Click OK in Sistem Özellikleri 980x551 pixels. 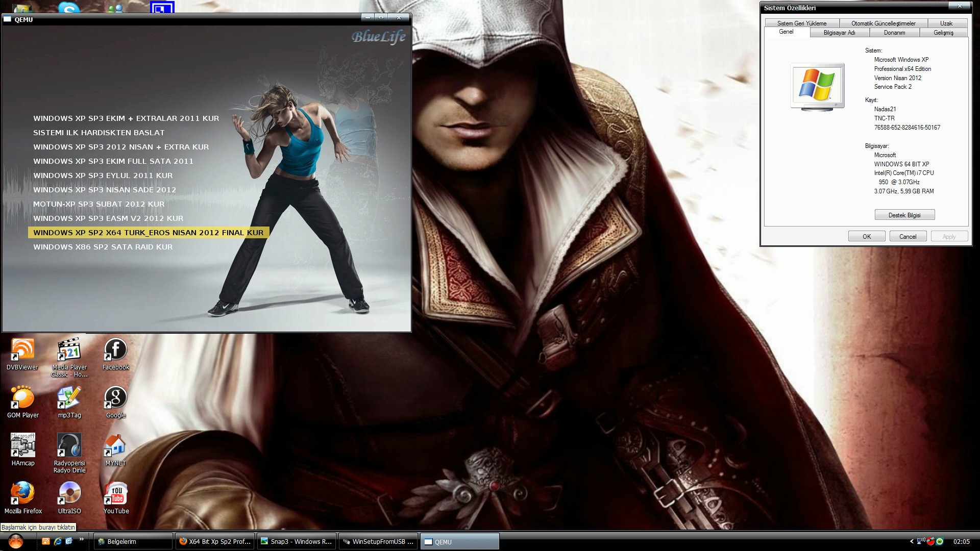click(x=867, y=236)
